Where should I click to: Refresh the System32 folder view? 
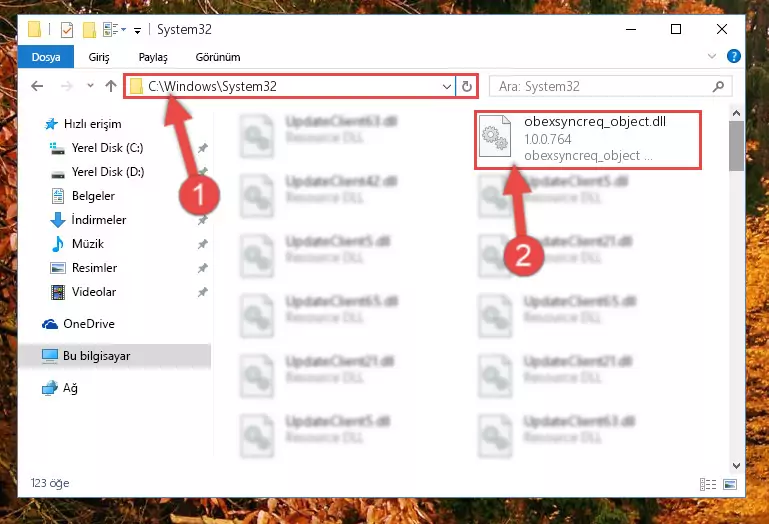(x=466, y=87)
